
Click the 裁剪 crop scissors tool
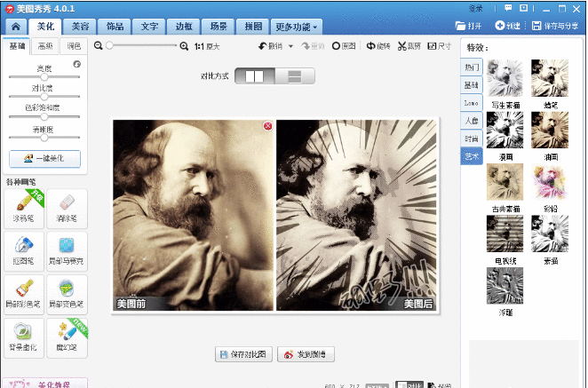(409, 46)
